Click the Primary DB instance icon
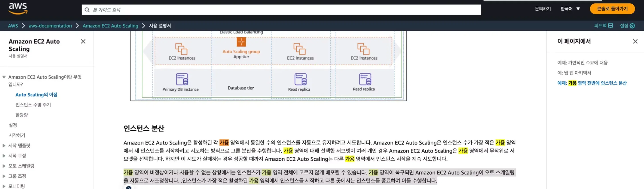Viewport: 644px width, 189px height. coord(182,79)
